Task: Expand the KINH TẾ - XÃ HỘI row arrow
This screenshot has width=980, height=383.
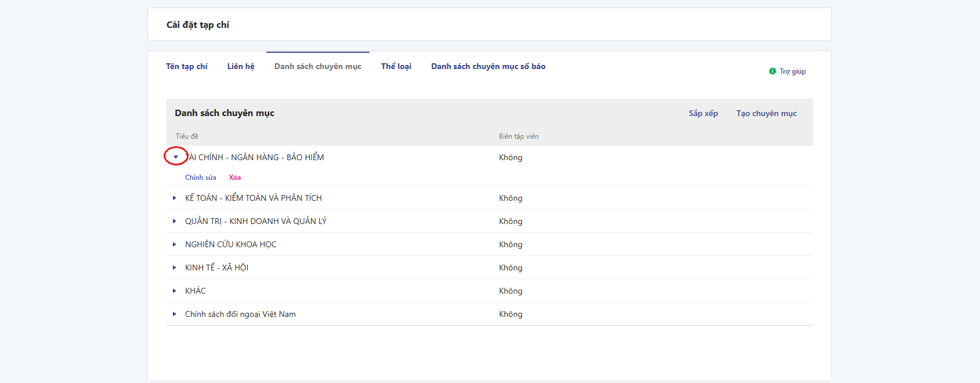Action: (174, 268)
